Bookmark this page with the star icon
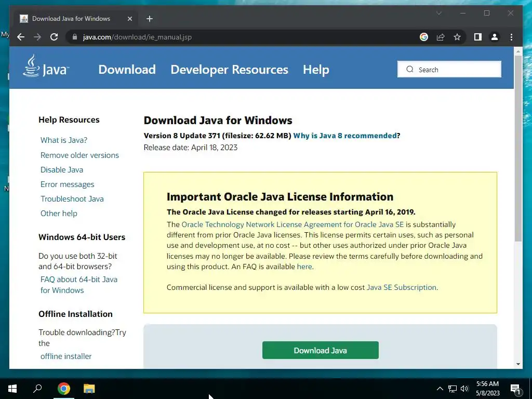 457,37
